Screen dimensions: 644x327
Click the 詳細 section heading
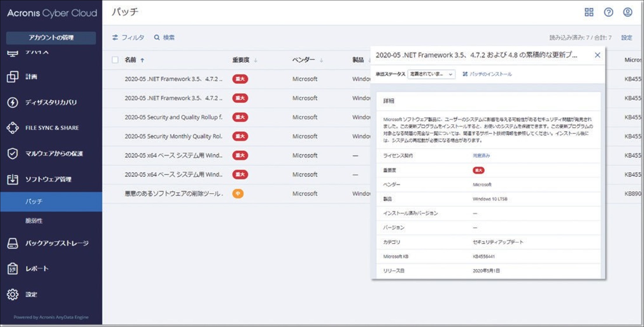pos(389,101)
